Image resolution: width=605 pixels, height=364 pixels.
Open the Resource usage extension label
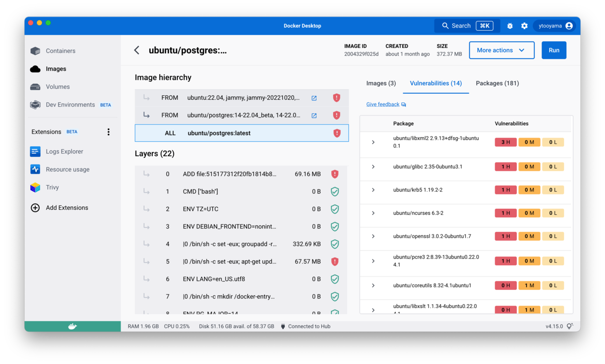click(68, 169)
